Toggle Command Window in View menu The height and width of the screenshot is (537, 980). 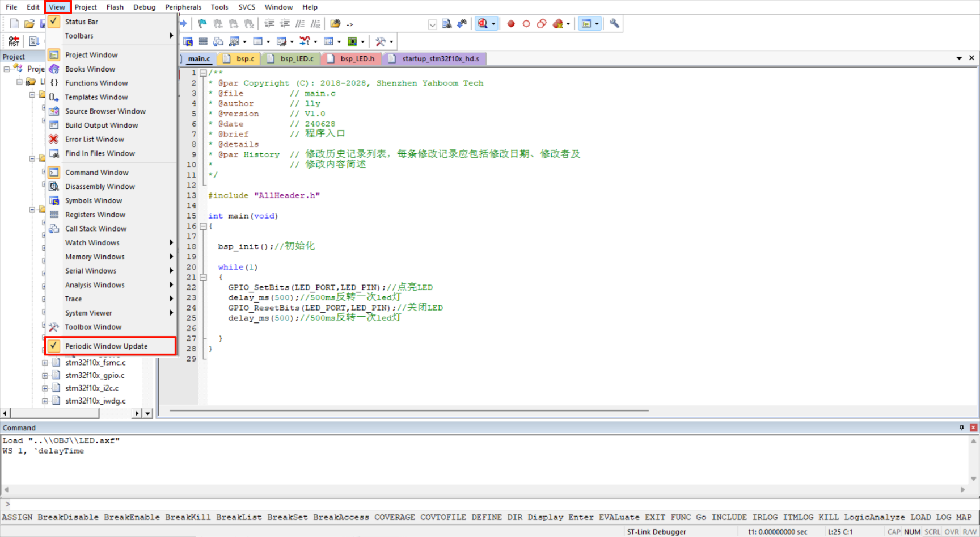click(111, 173)
